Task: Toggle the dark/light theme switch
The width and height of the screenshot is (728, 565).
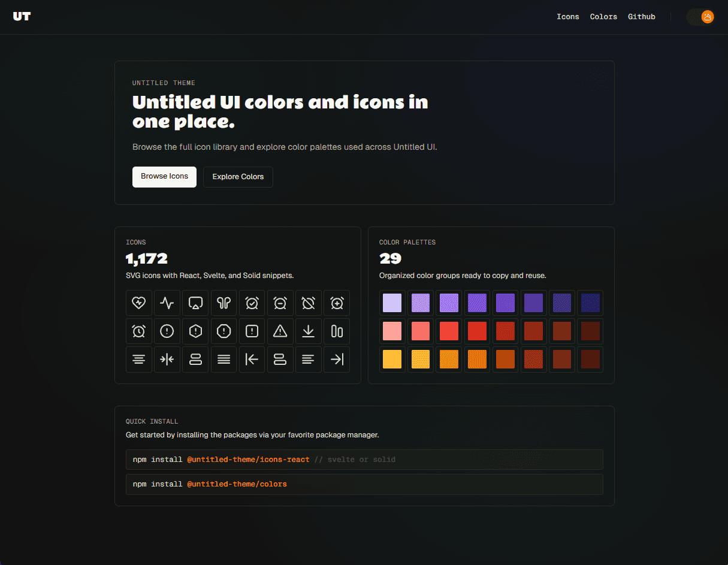Action: pos(700,17)
